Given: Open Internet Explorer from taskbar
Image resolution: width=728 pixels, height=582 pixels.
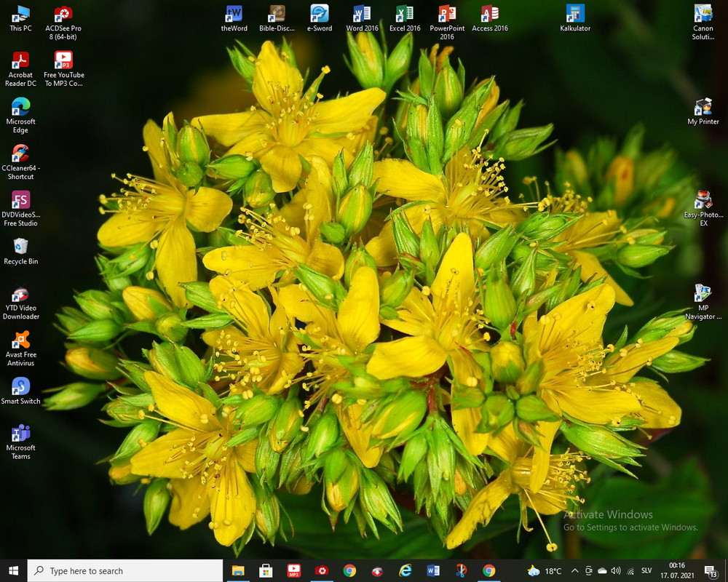Looking at the screenshot, I should coord(405,570).
